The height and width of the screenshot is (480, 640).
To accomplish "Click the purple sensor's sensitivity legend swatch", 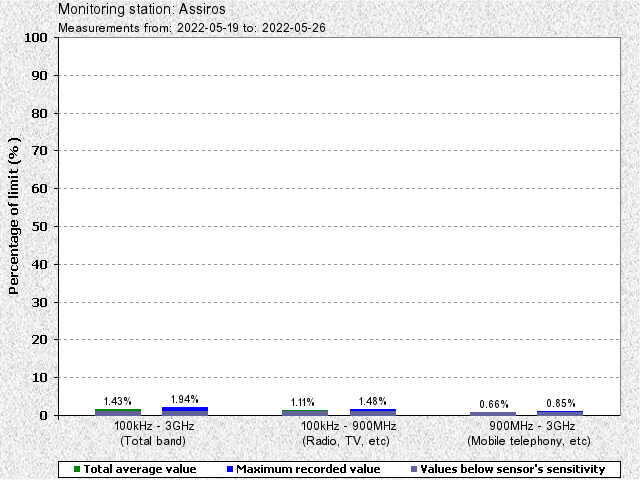I will [413, 468].
